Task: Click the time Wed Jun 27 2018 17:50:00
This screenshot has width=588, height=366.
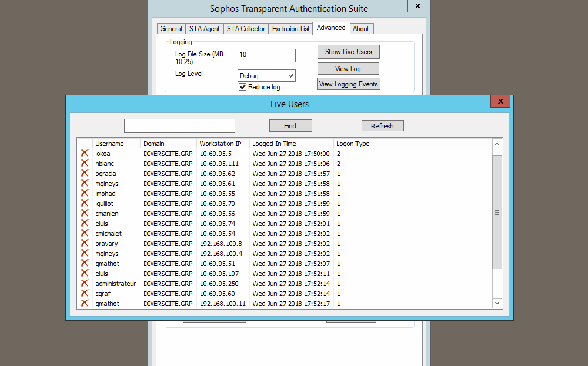Action: click(291, 154)
